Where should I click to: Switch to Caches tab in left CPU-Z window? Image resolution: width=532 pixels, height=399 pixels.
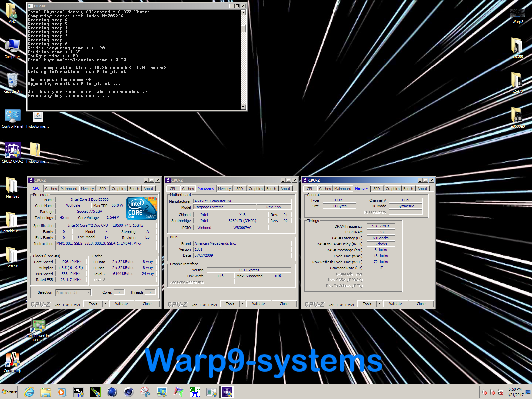coord(51,189)
